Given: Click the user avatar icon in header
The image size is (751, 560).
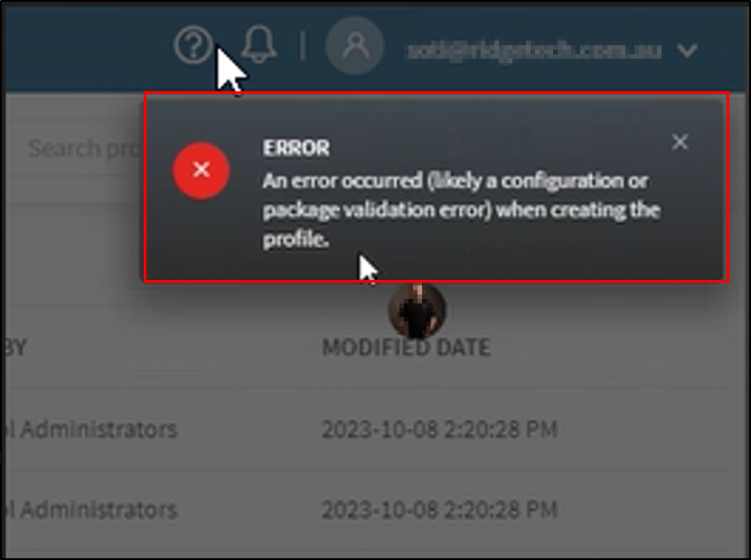Looking at the screenshot, I should tap(355, 45).
